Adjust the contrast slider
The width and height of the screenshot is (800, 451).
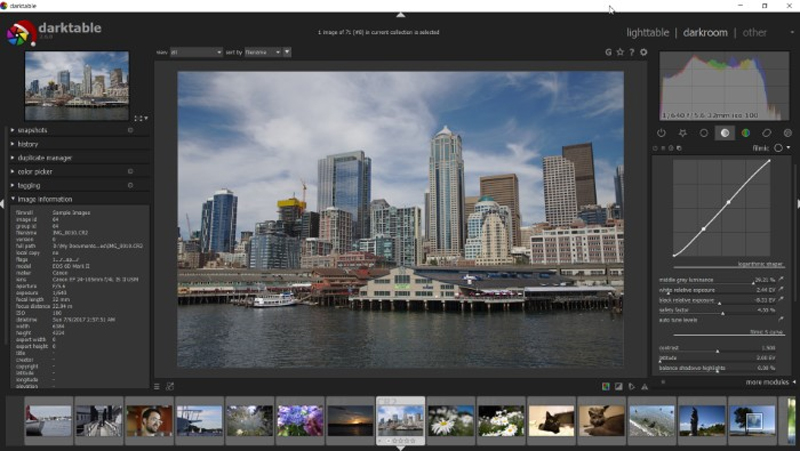click(718, 351)
